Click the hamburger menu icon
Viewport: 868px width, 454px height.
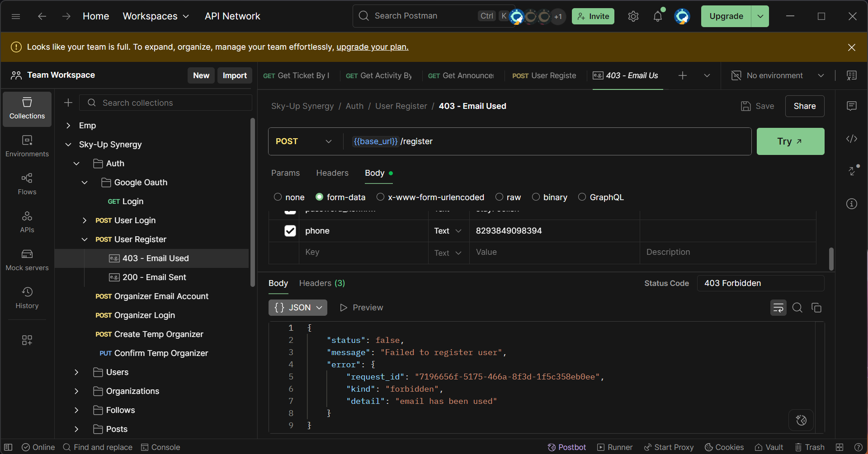coord(16,16)
